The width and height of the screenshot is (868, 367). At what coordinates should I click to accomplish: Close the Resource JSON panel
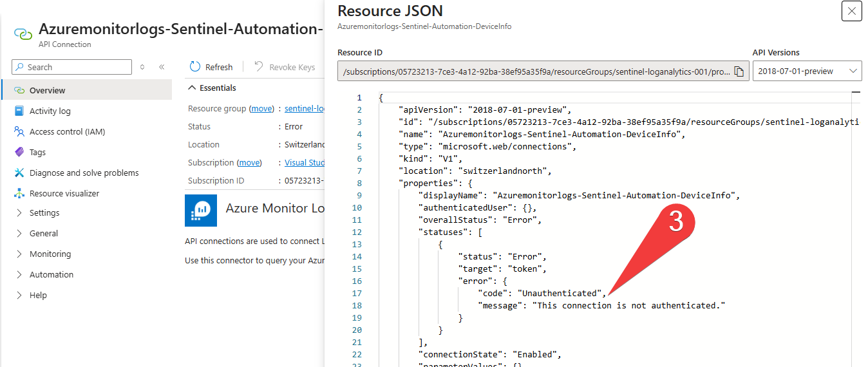tap(851, 11)
